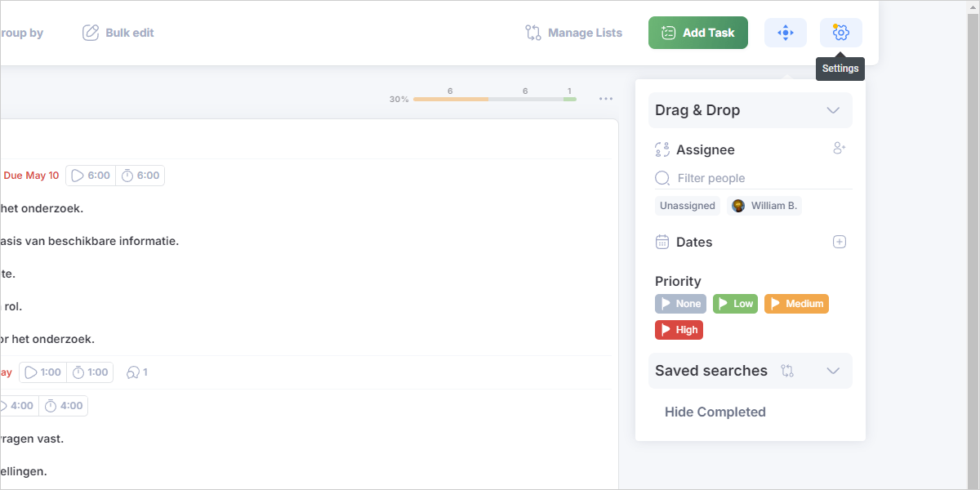
Task: Expand the Saved searches chevron
Action: click(833, 371)
